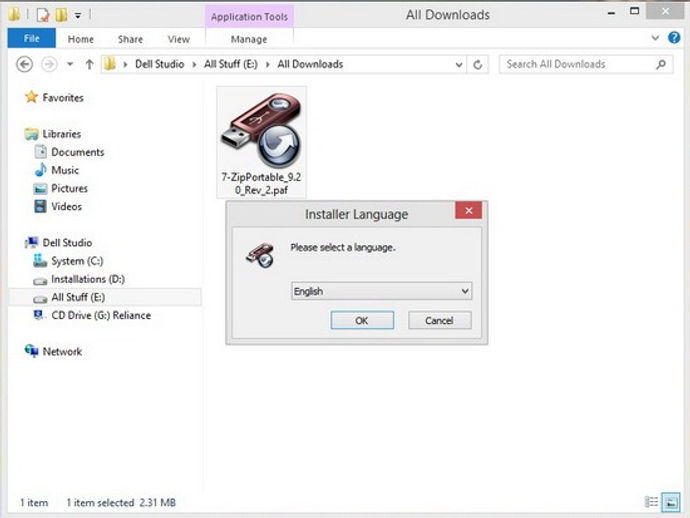Open the View ribbon tab
The width and height of the screenshot is (690, 518).
click(x=179, y=39)
